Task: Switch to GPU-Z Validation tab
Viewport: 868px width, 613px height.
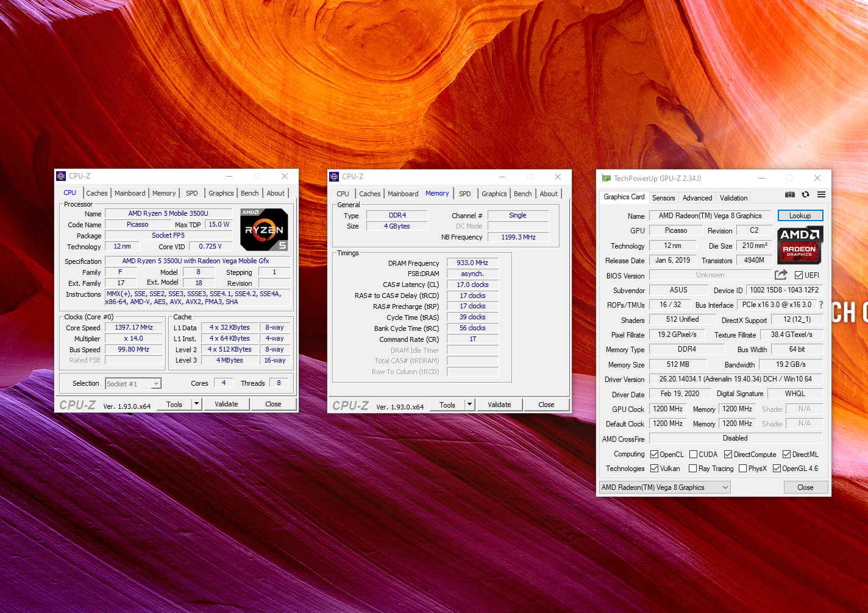Action: coord(733,198)
